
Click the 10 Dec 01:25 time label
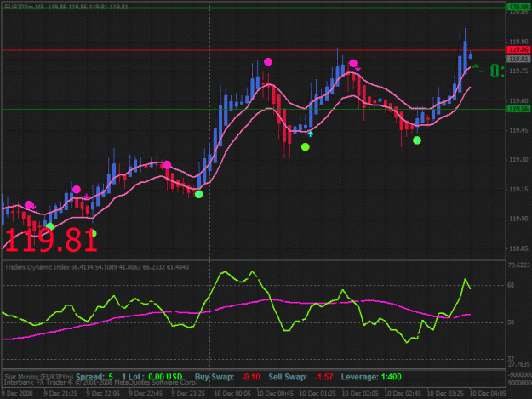click(317, 393)
